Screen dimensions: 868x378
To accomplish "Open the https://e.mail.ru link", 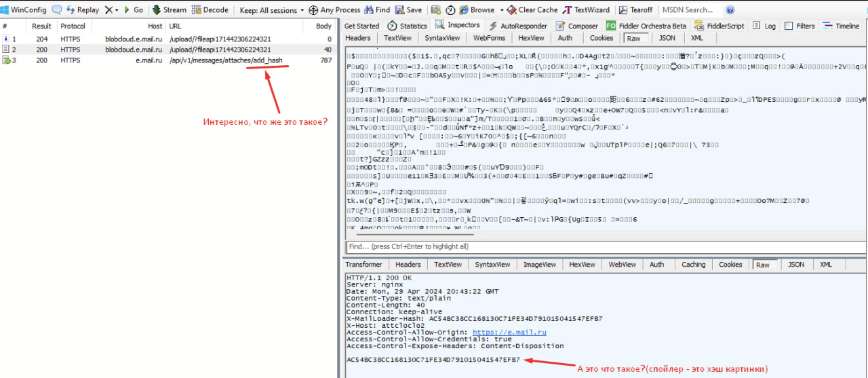I will pyautogui.click(x=509, y=333).
